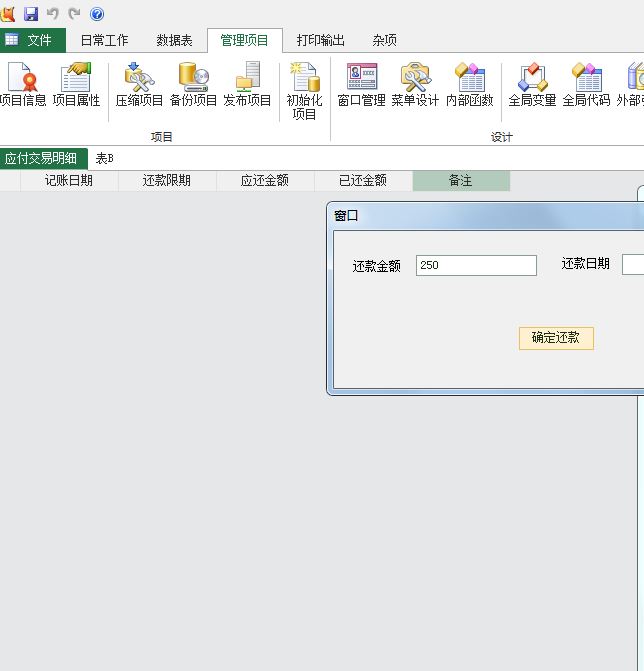The image size is (644, 671).
Task: Click the 备注 column header
Action: (x=460, y=181)
